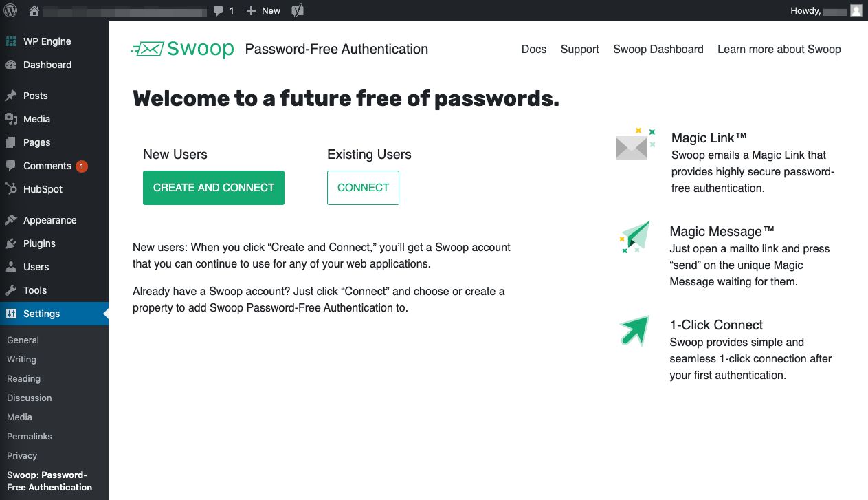Click the plus New content icon

click(251, 10)
